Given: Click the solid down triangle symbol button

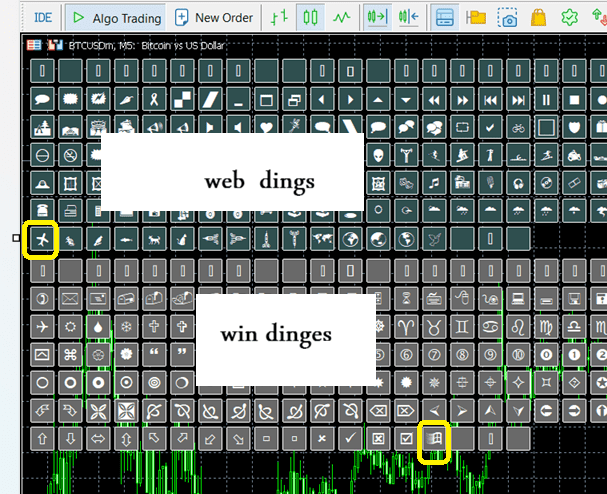Looking at the screenshot, I should pos(406,99).
